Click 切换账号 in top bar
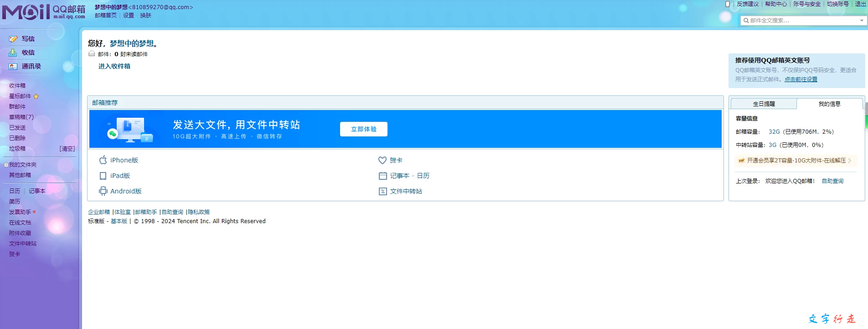Viewport: 868px width, 329px height. pos(838,4)
